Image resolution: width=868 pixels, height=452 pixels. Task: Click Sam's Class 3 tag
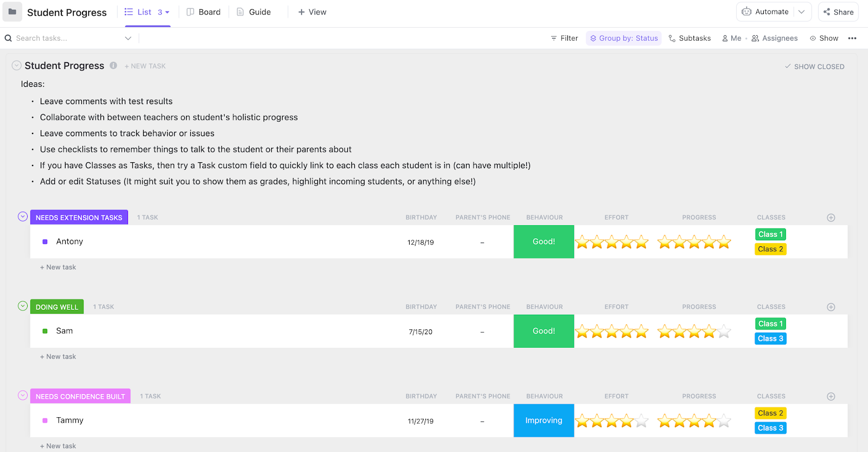pyautogui.click(x=771, y=339)
